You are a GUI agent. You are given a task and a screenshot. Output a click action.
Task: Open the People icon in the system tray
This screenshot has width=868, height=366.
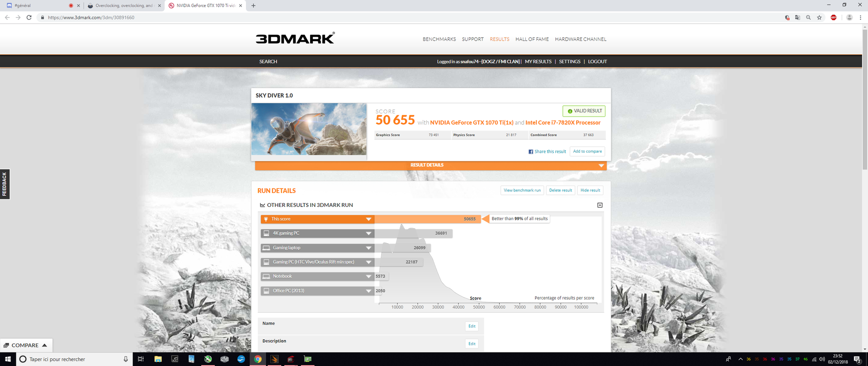[728, 359]
